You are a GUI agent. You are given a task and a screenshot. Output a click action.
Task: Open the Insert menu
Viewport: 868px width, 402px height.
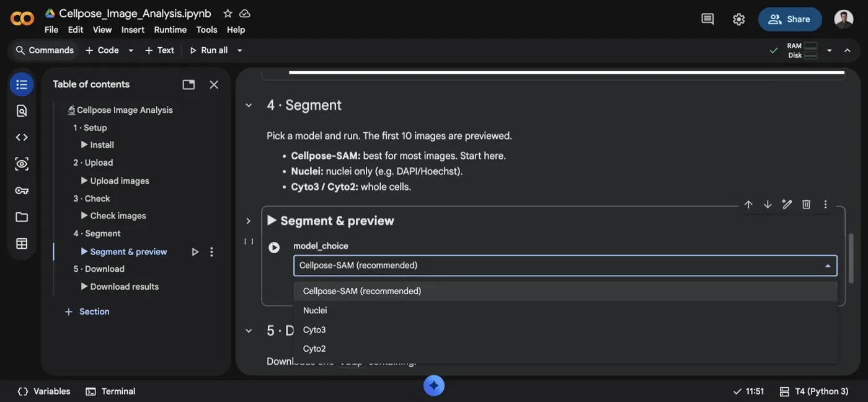tap(133, 30)
